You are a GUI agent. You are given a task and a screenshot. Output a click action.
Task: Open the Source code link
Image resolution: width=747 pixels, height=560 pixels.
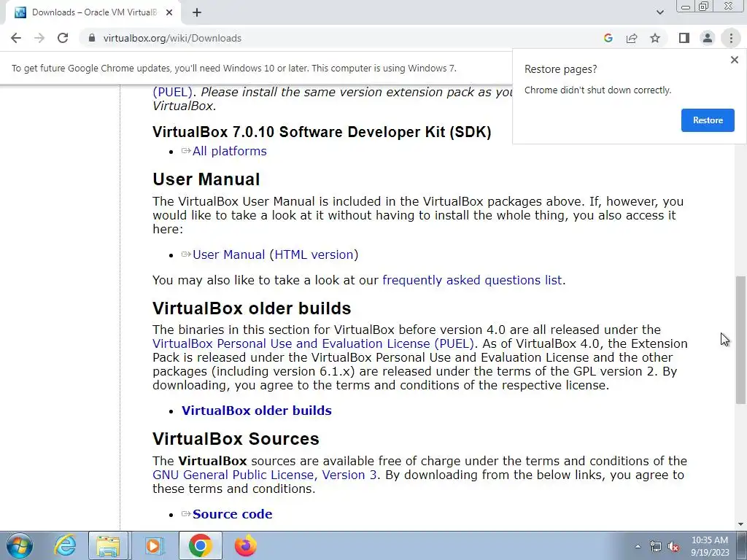pos(233,514)
